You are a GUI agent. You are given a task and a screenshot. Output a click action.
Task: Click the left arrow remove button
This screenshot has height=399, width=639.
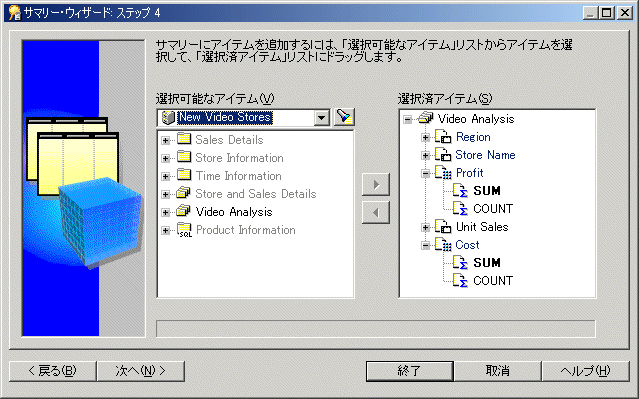point(376,213)
